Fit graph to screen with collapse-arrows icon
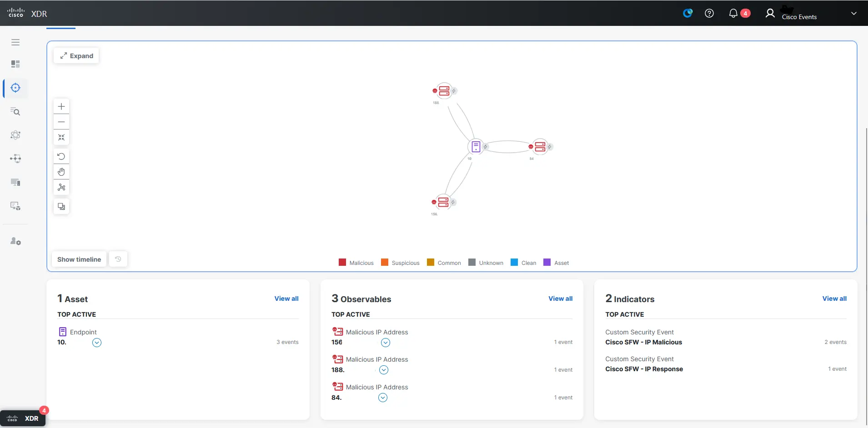 tap(61, 137)
